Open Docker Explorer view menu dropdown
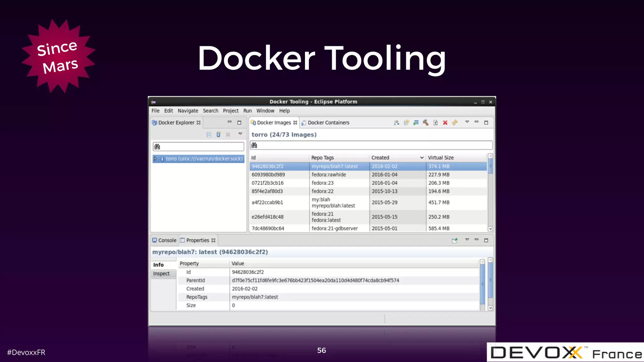The height and width of the screenshot is (362, 644). pyautogui.click(x=240, y=134)
